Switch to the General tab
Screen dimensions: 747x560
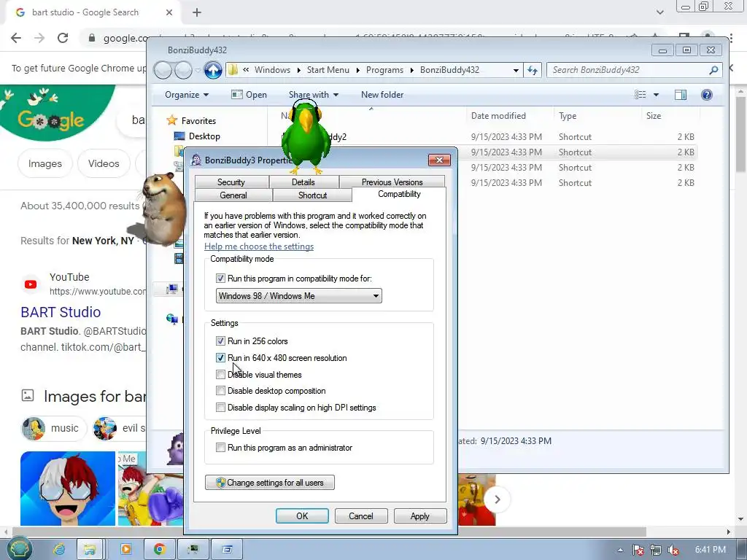233,195
